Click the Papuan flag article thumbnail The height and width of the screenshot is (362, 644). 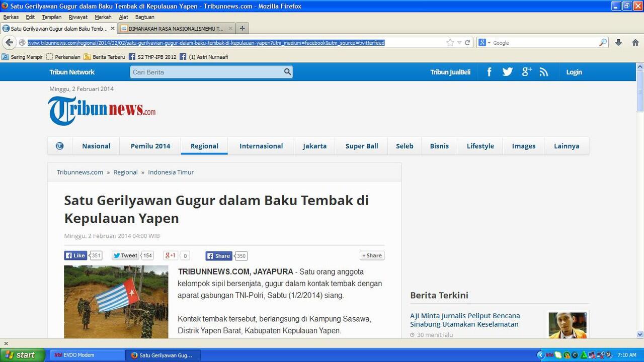116,302
